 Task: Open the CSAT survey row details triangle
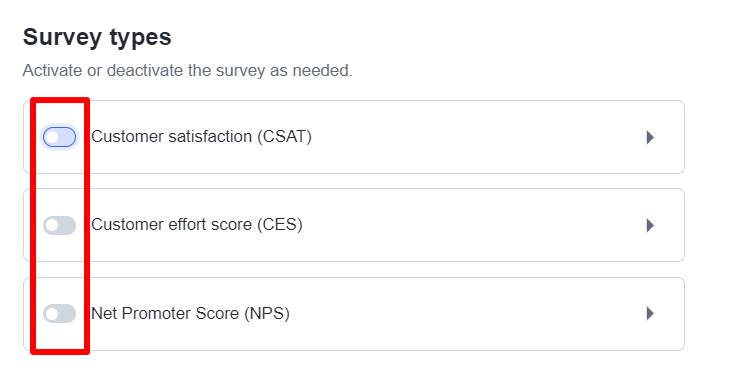click(x=650, y=137)
